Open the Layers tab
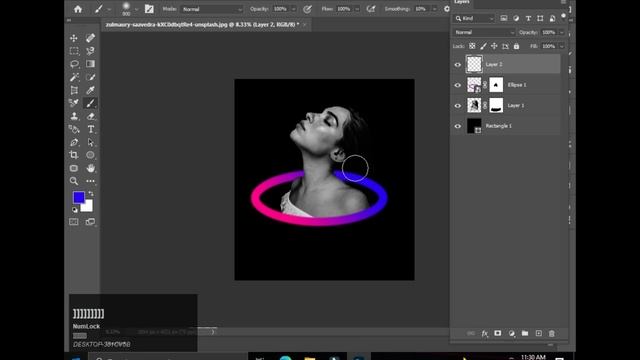This screenshot has width=640, height=360. 462,2
